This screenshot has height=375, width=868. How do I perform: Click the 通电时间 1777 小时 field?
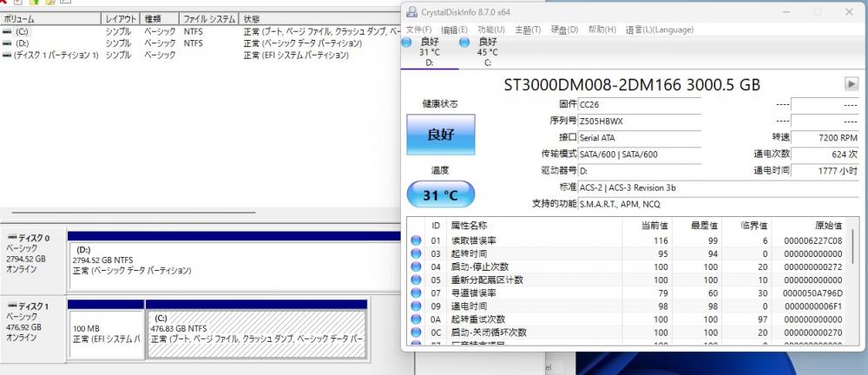[x=825, y=171]
